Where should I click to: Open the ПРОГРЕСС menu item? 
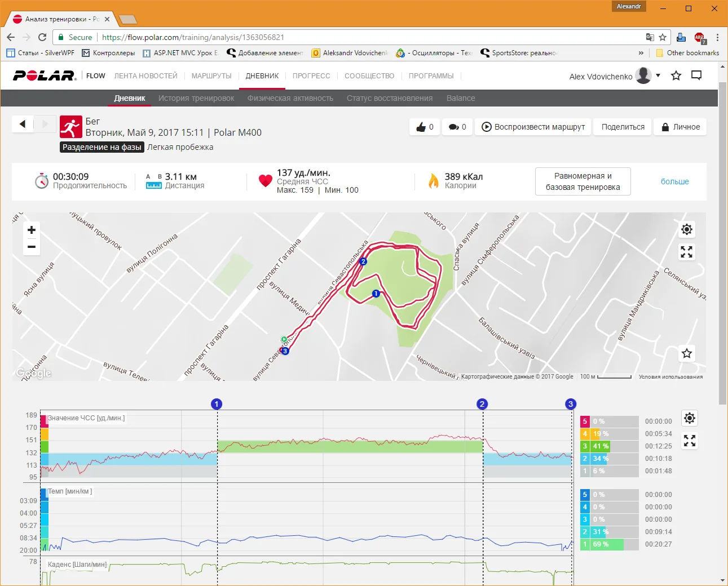coord(311,76)
